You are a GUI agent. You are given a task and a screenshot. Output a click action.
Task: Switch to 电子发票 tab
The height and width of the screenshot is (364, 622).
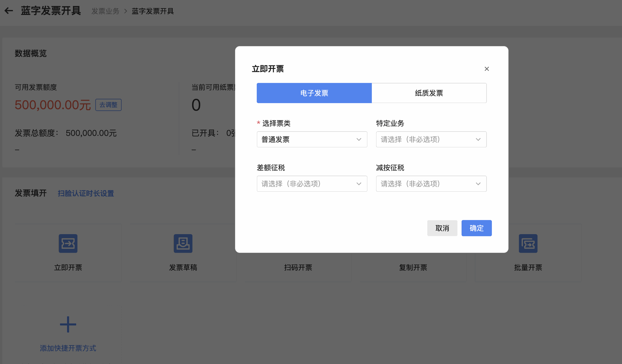(x=314, y=93)
